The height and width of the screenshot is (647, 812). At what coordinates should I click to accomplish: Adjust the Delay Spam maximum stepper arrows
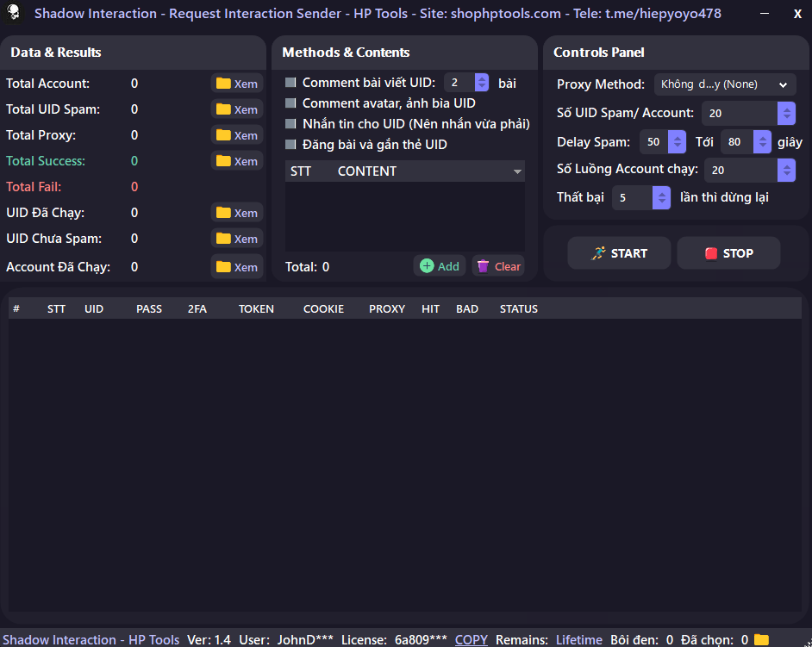pyautogui.click(x=762, y=142)
